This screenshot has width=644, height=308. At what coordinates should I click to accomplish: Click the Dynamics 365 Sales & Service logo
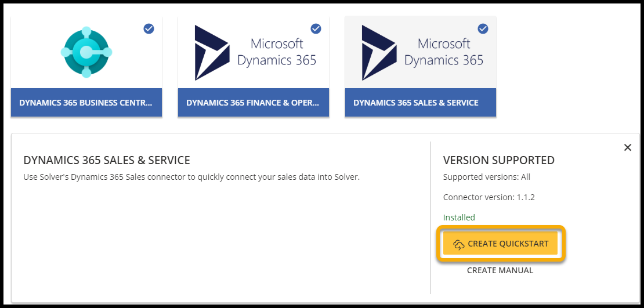pyautogui.click(x=380, y=52)
